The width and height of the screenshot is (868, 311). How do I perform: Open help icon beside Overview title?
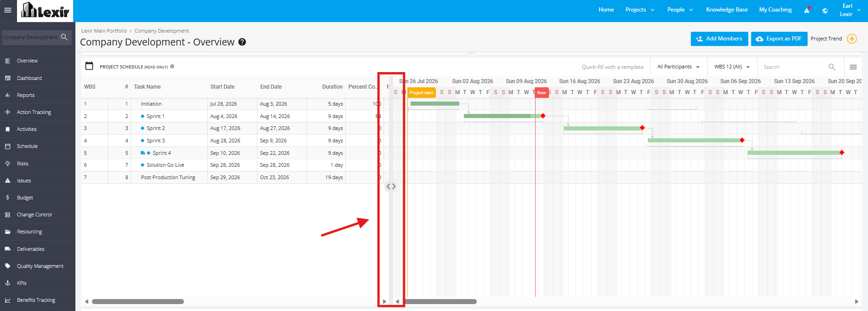point(242,42)
